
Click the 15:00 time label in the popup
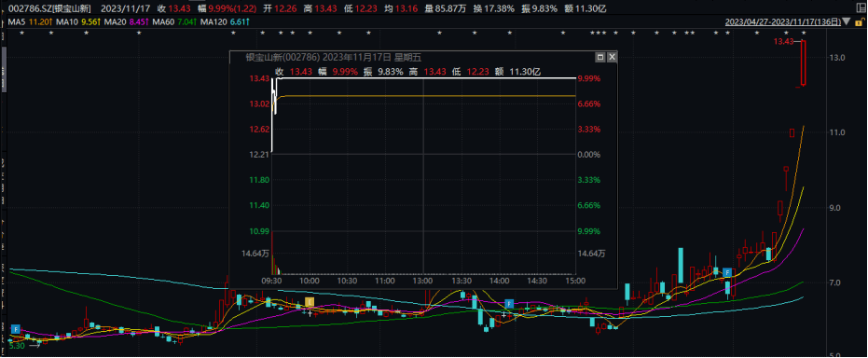click(x=576, y=282)
